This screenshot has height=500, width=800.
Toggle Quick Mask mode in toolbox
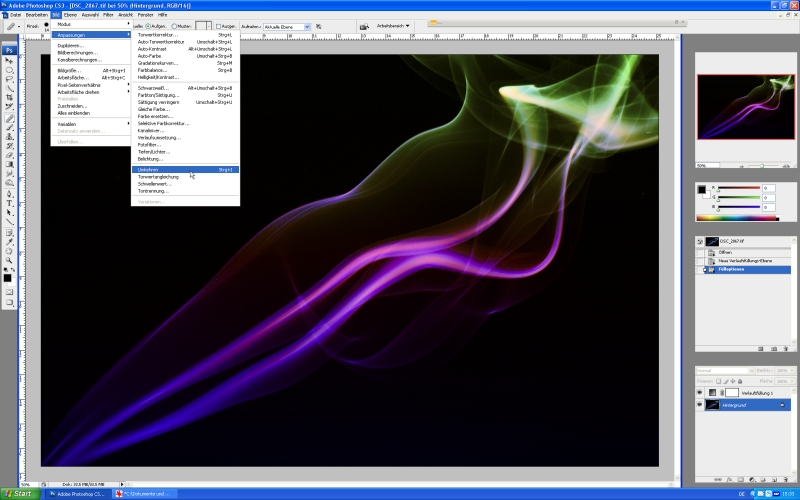pos(9,292)
